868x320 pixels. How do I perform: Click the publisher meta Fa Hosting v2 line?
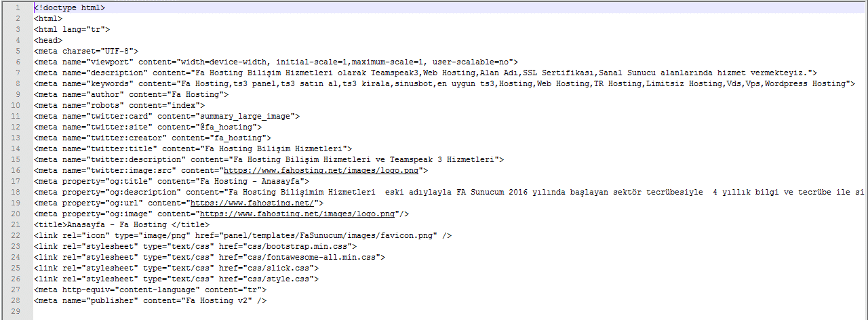150,300
